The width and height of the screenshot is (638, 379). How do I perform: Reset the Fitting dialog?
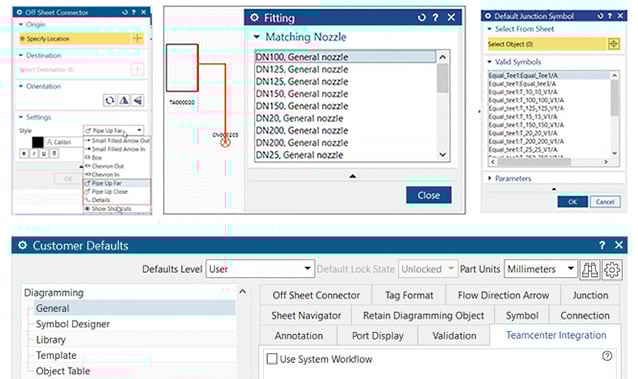tap(422, 18)
